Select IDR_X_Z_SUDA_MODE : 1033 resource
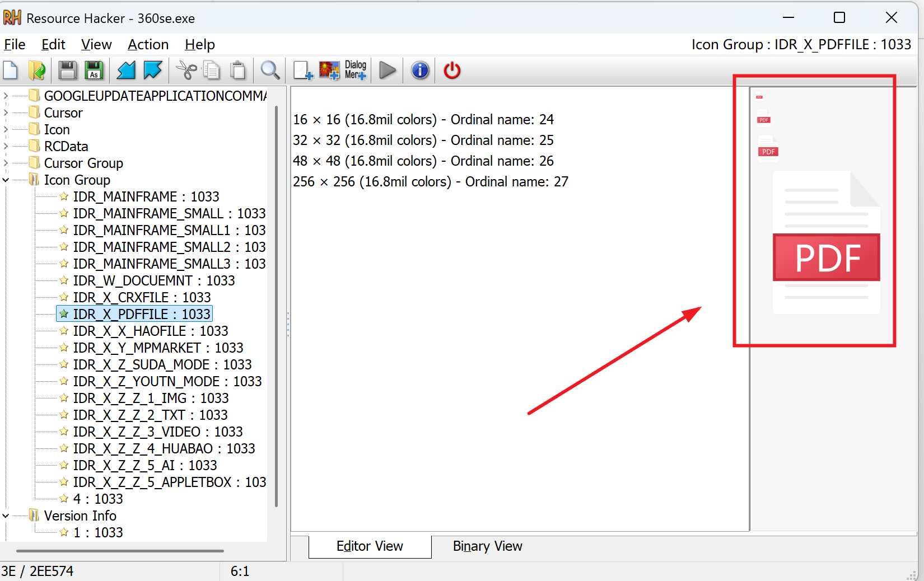The height and width of the screenshot is (581, 924). (162, 364)
